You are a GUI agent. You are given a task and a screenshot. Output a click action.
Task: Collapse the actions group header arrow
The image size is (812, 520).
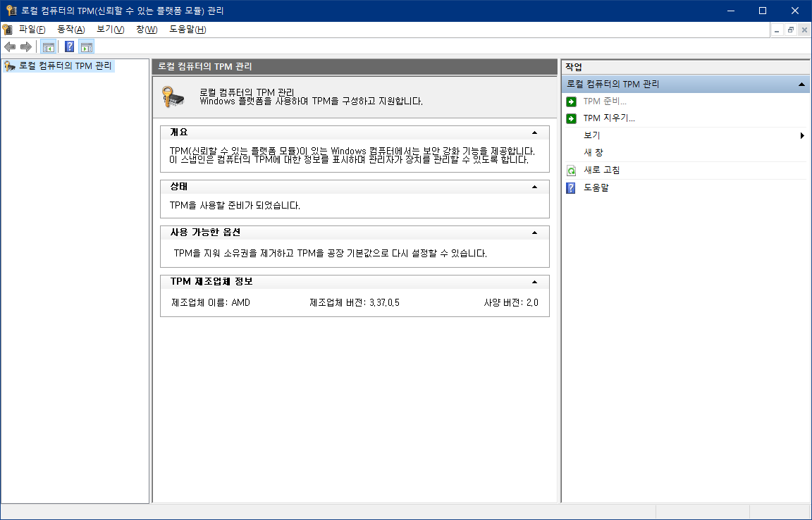click(x=801, y=85)
